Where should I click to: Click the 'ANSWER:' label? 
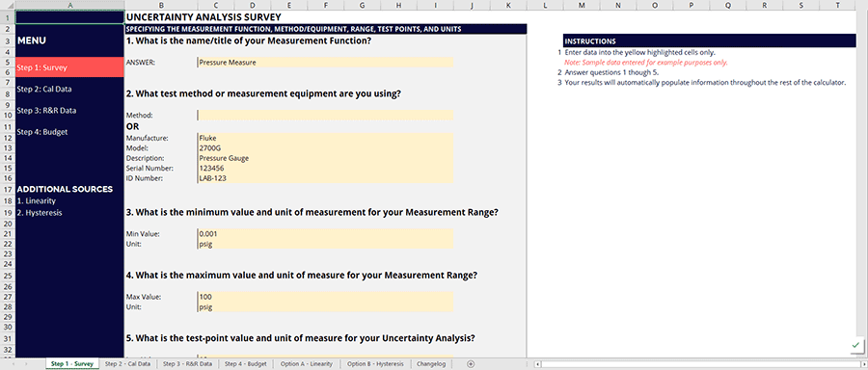[141, 63]
